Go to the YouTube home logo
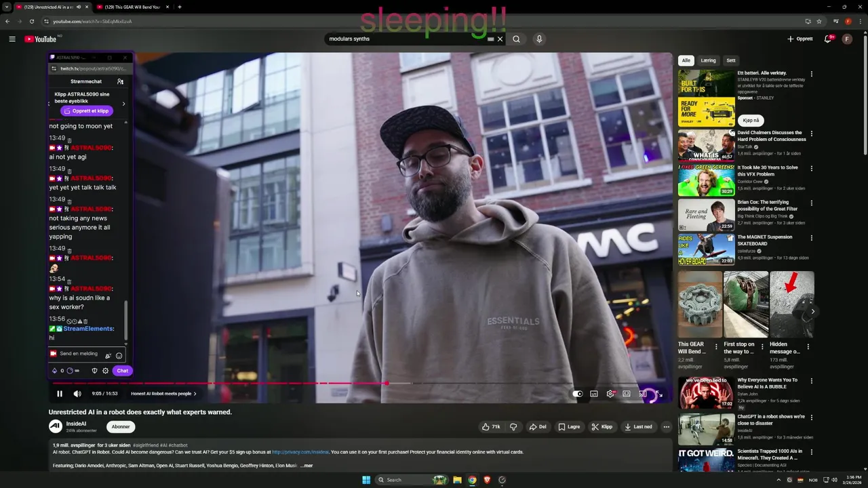The height and width of the screenshot is (488, 868). (41, 39)
